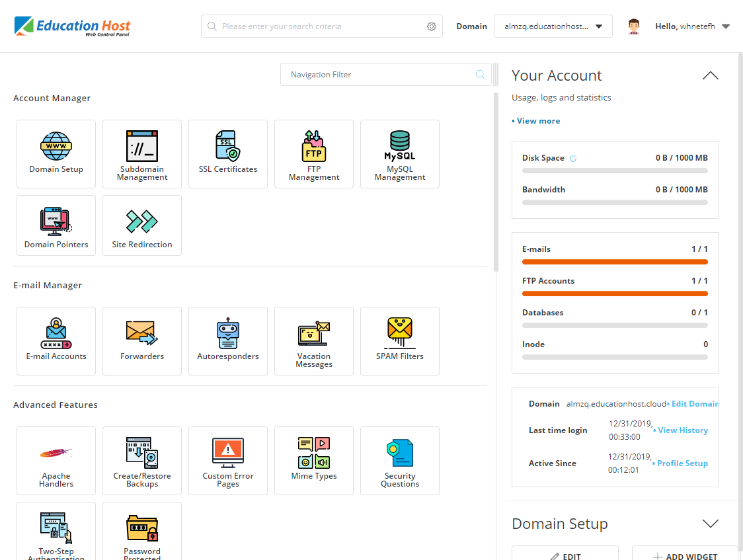The image size is (743, 560).
Task: Open E-mail Accounts
Action: point(56,341)
